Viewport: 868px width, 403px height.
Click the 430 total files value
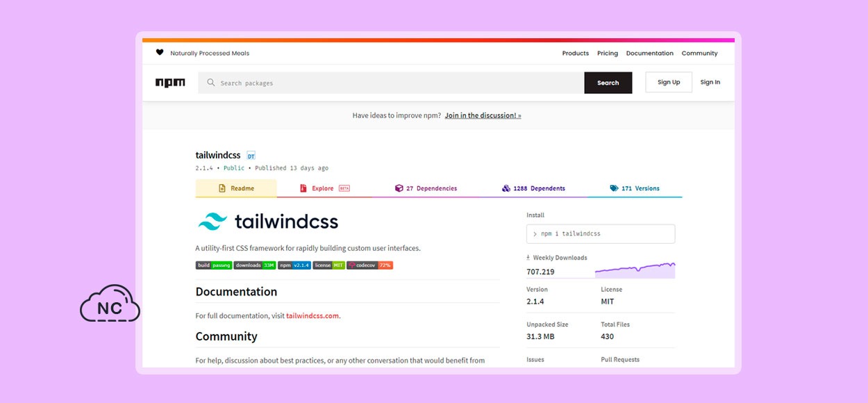click(608, 336)
